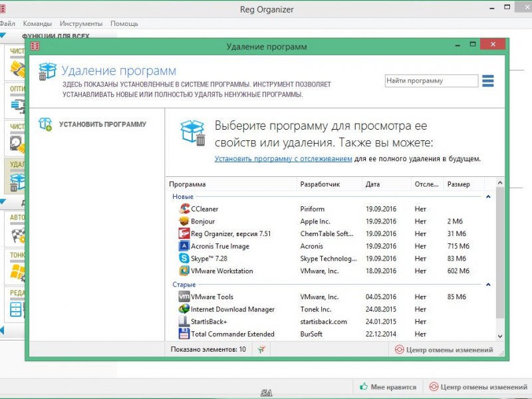The height and width of the screenshot is (399, 532).
Task: Click the registry editor icon in the main window sidebar
Action: pyautogui.click(x=17, y=309)
